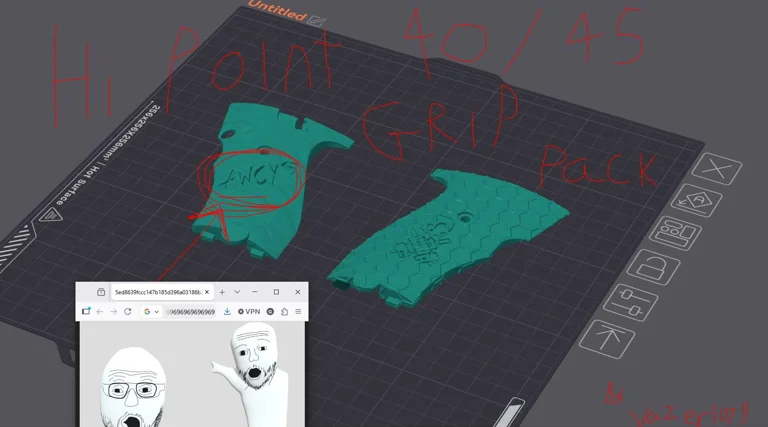Viewport: 768px width, 427px height.
Task: Maximize the small browser window
Action: pos(276,292)
